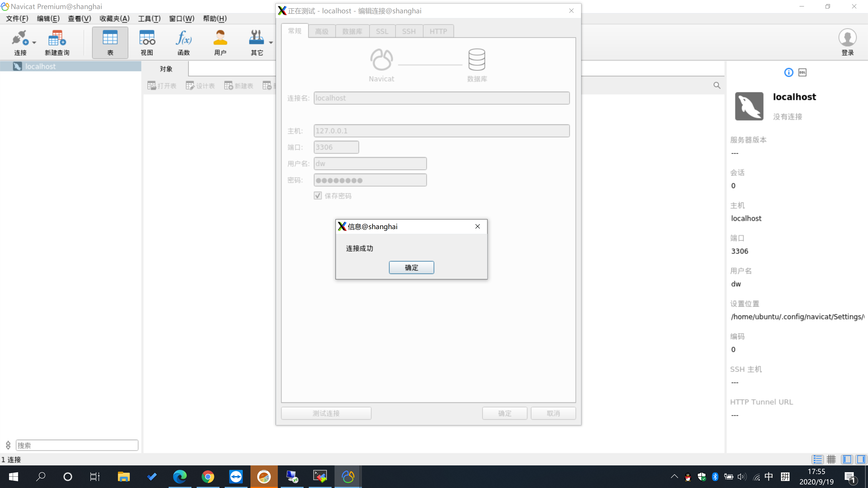Switch to the 高级 tab
The width and height of the screenshot is (868, 488).
[322, 31]
